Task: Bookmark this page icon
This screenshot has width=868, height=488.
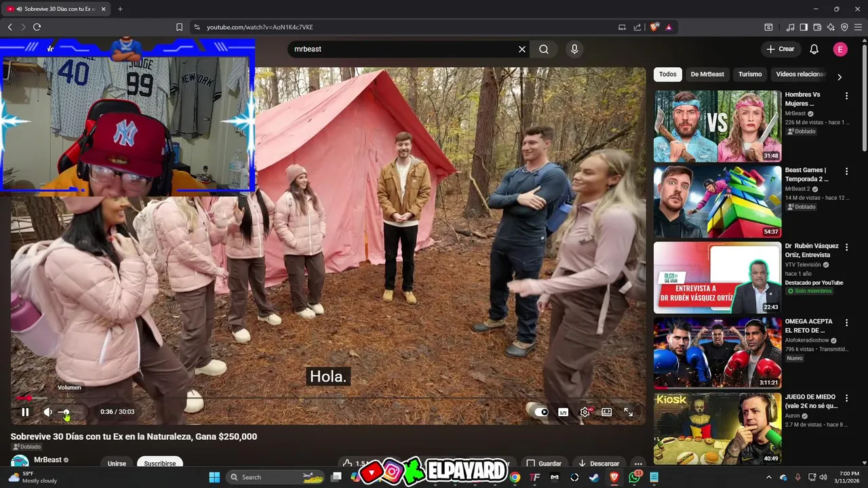Action: [180, 27]
